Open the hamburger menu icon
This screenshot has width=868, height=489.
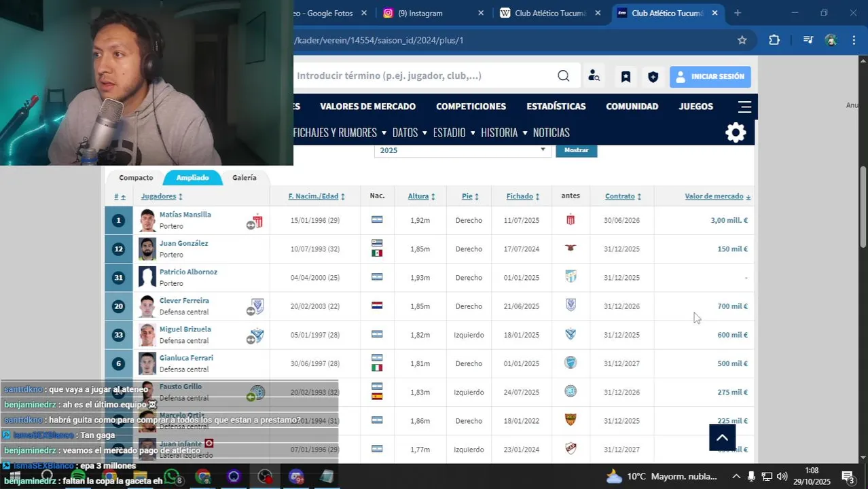[744, 107]
